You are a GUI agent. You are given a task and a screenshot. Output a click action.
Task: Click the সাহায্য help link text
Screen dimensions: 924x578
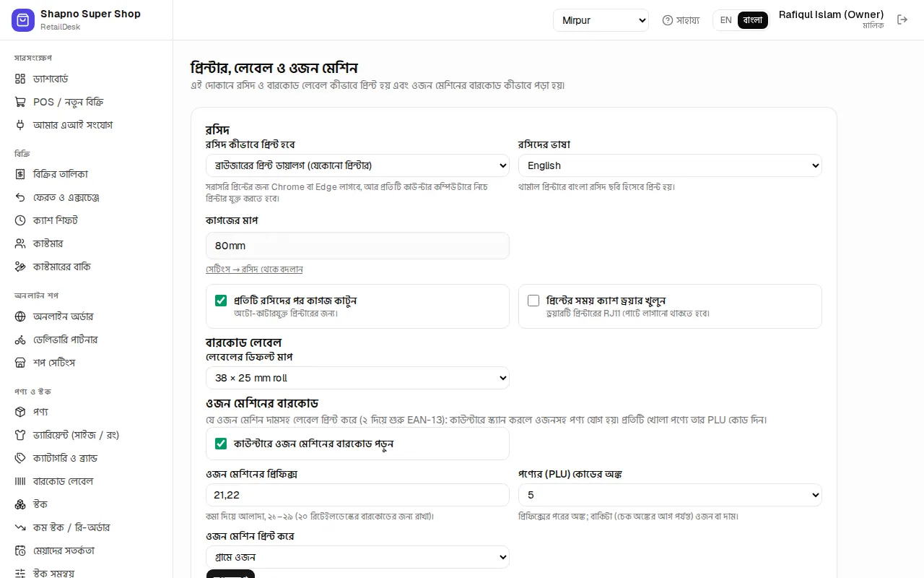(x=688, y=20)
